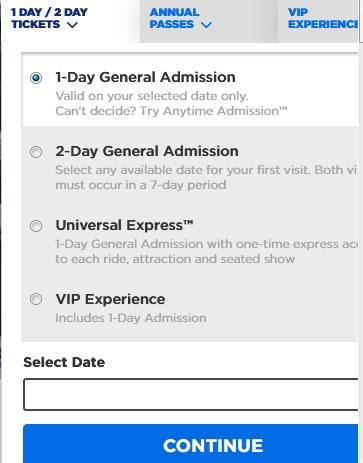Click the Universal Express one-time express description
Screen dimensions: 363x463
pos(207,251)
